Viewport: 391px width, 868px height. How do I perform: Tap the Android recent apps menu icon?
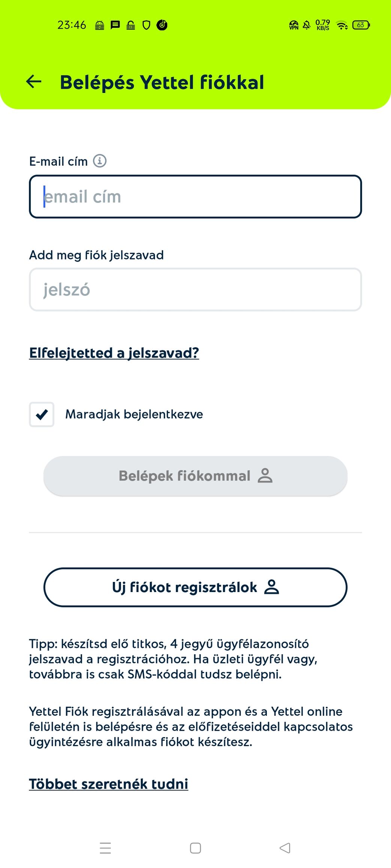tap(105, 848)
